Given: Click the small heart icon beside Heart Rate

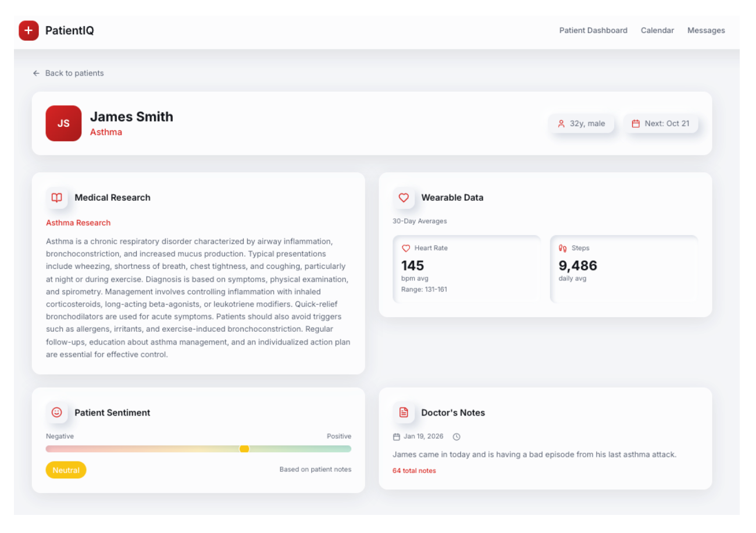Looking at the screenshot, I should tap(406, 248).
